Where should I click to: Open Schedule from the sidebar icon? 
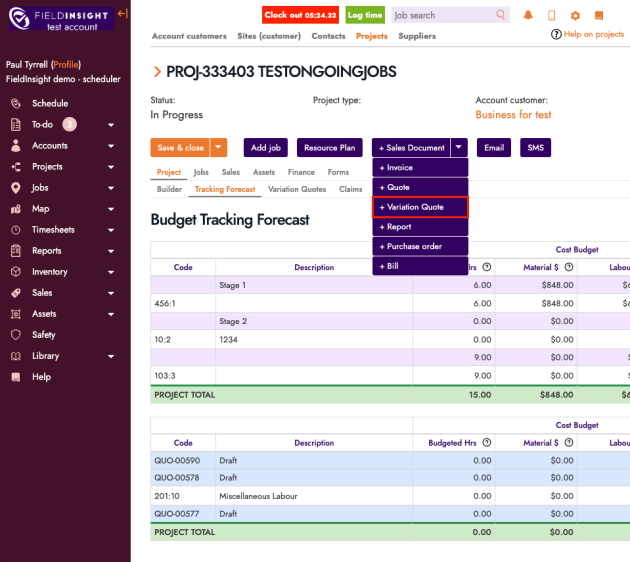point(15,103)
